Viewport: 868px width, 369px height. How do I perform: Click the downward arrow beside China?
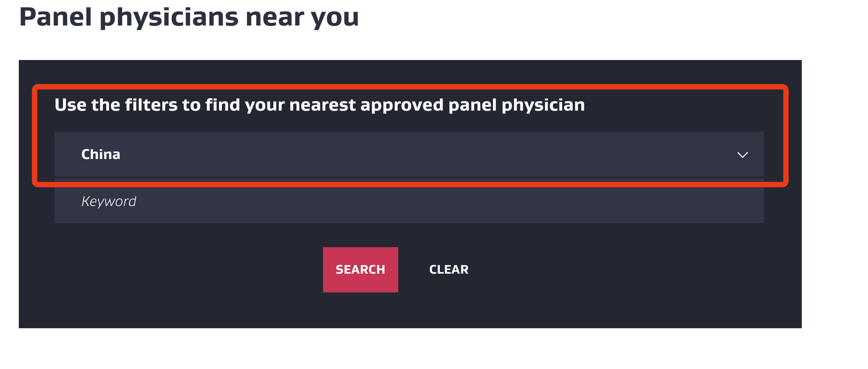(x=742, y=155)
